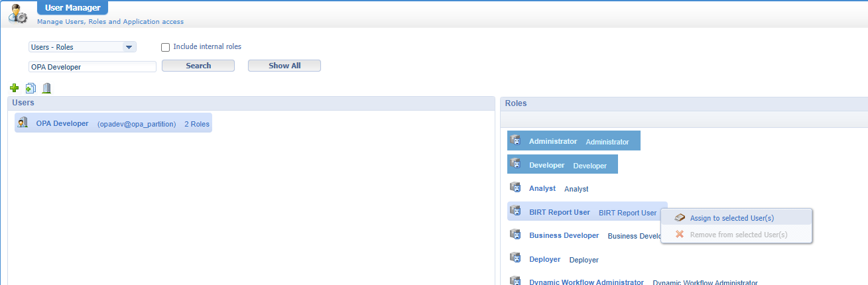Viewport: 868px width, 285px height.
Task: Click the Roles panel header
Action: point(684,103)
